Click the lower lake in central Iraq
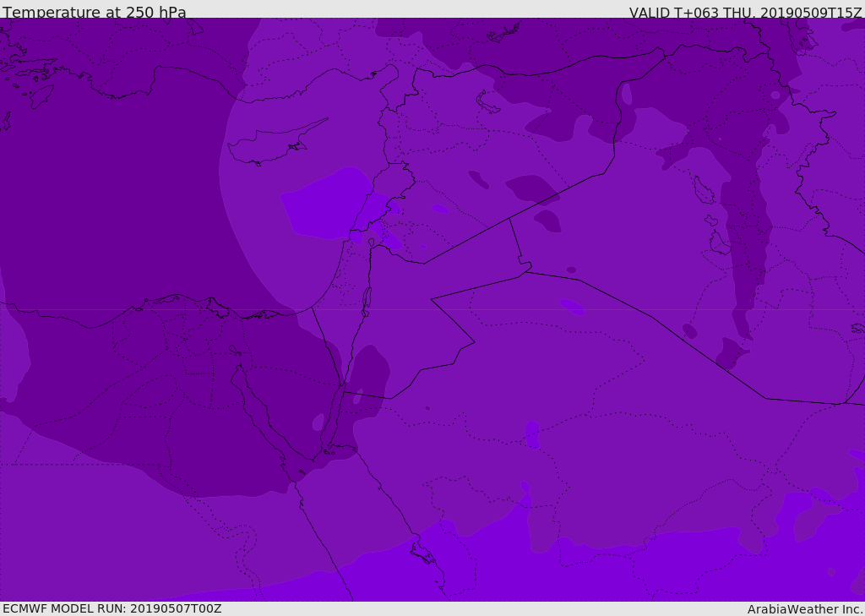865x616 pixels. pyautogui.click(x=718, y=243)
